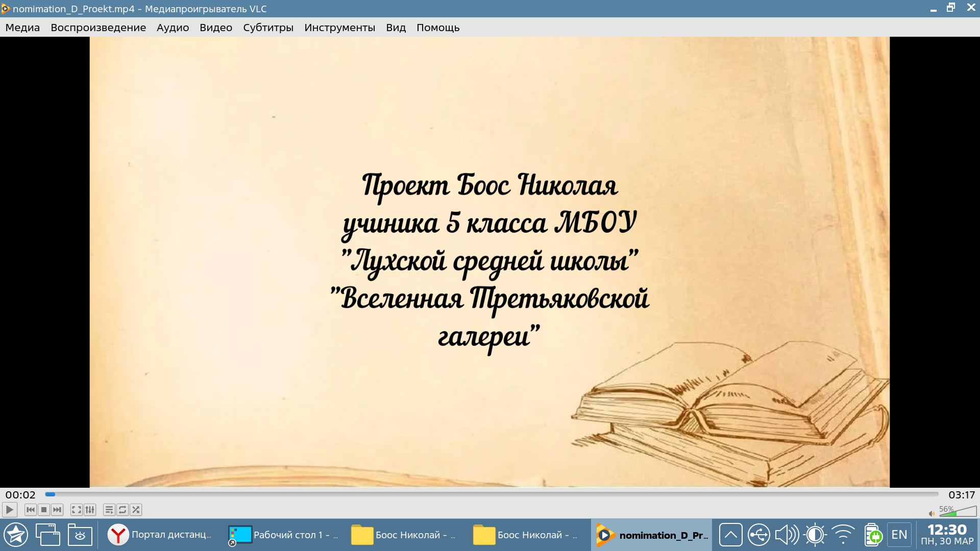
Task: Toggle loop repeat mode
Action: [122, 510]
